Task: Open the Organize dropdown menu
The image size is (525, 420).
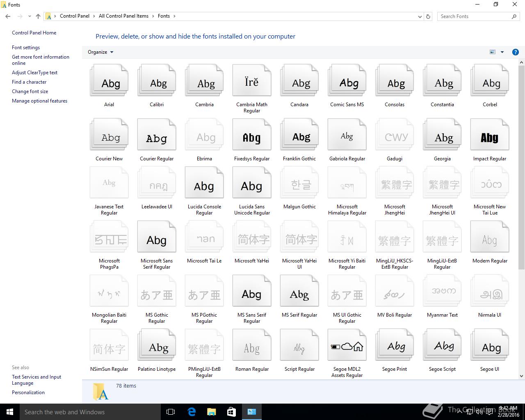Action: pos(100,52)
